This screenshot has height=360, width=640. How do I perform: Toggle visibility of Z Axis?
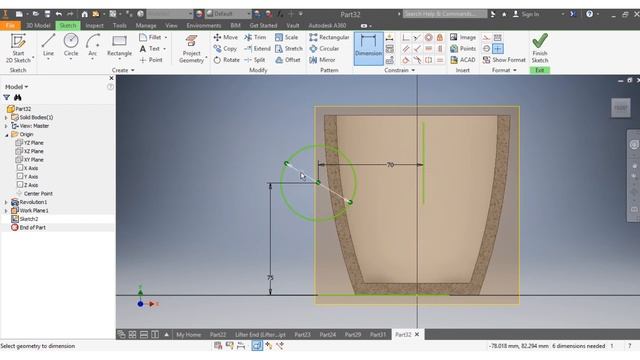point(20,185)
